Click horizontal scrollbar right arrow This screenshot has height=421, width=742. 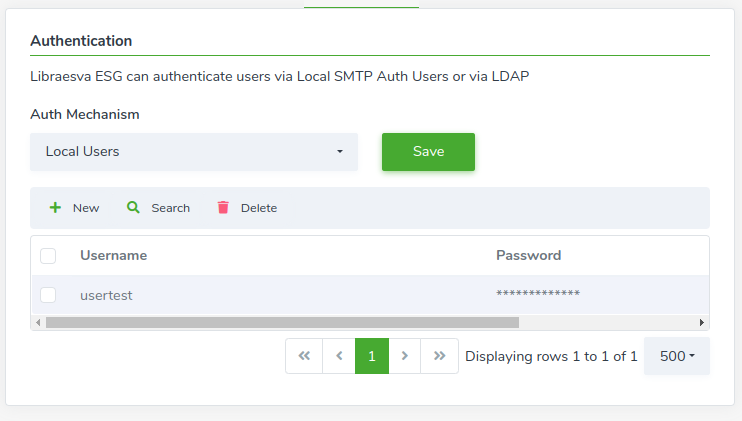tap(702, 323)
